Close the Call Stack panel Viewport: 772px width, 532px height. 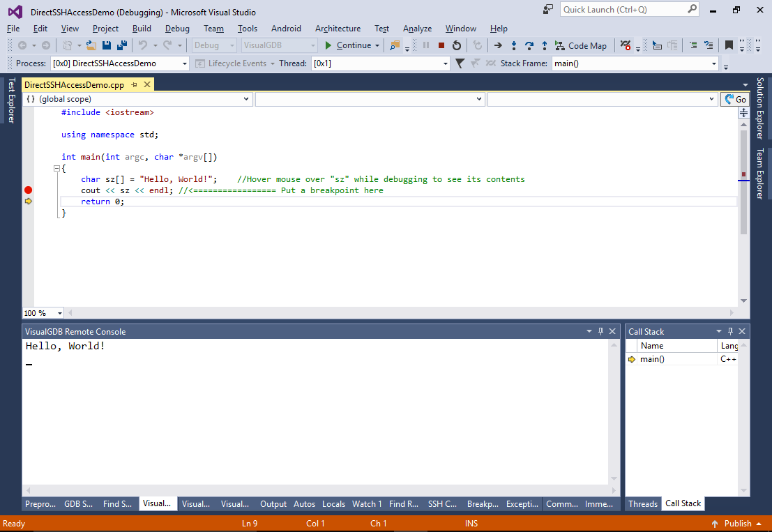pyautogui.click(x=743, y=331)
